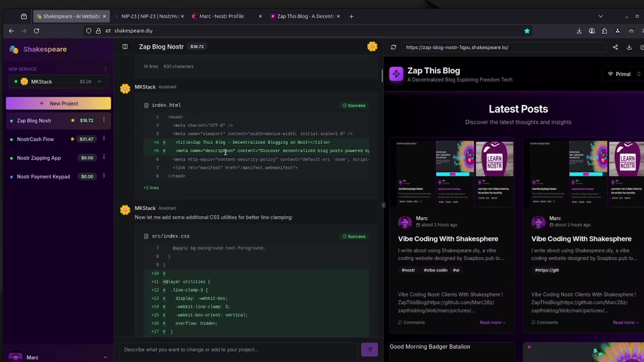Screen dimensions: 644x362
Task: Open options menu for Nostr Zapping App
Action: (x=104, y=157)
